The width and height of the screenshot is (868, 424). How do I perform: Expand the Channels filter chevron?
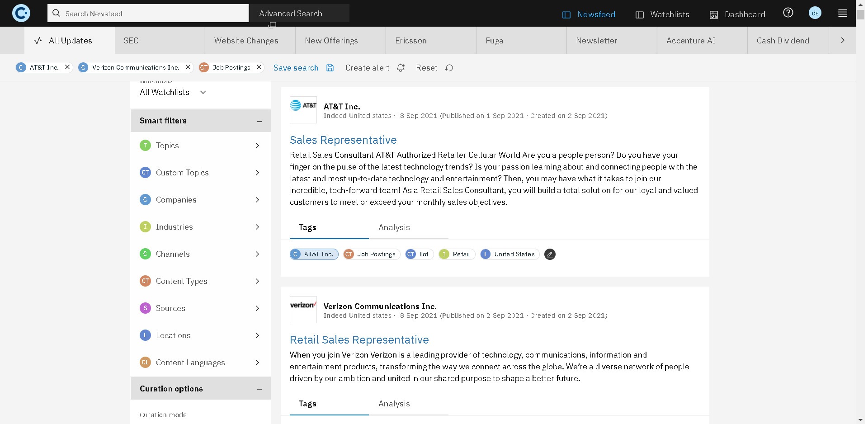257,254
